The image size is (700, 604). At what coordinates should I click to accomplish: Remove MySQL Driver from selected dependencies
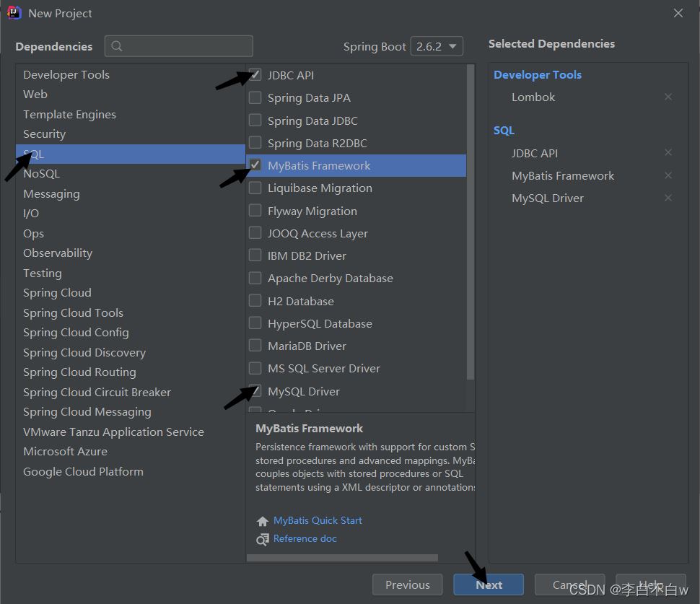(668, 198)
